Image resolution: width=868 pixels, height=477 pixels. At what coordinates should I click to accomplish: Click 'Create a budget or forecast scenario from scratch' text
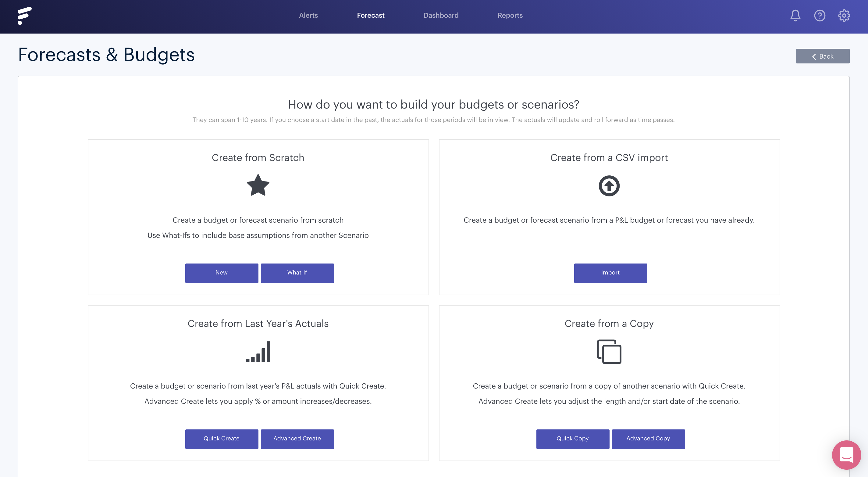[258, 221]
